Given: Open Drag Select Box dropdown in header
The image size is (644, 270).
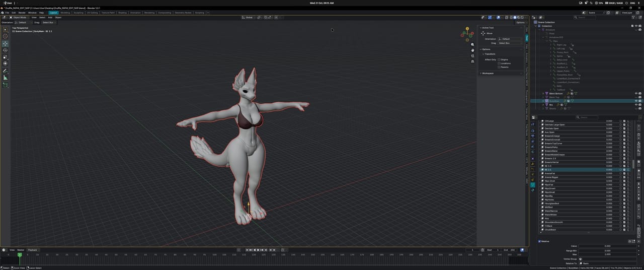Looking at the screenshot, I should [x=49, y=22].
